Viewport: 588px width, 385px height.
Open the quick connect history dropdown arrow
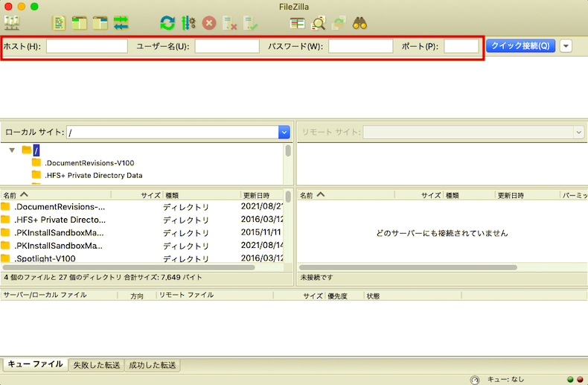tap(566, 46)
